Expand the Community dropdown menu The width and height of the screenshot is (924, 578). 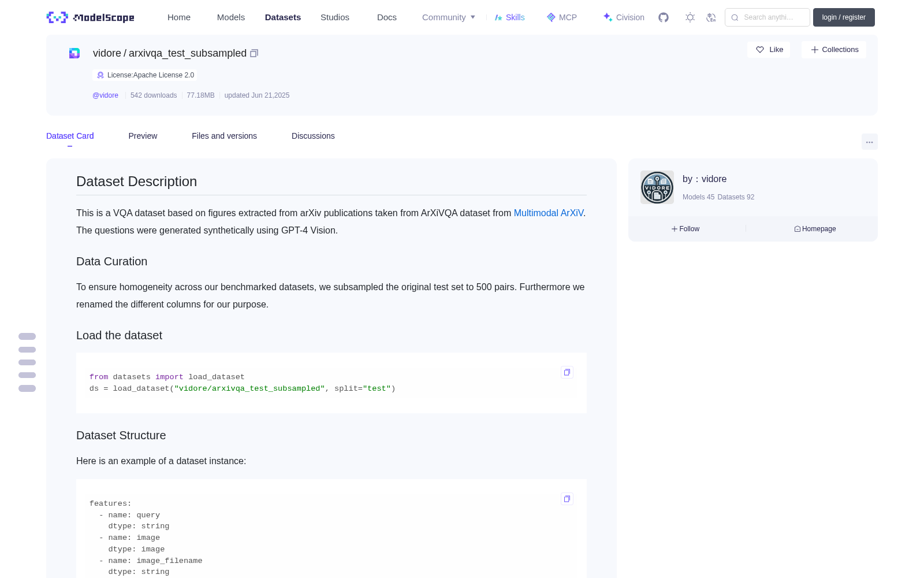(x=449, y=17)
